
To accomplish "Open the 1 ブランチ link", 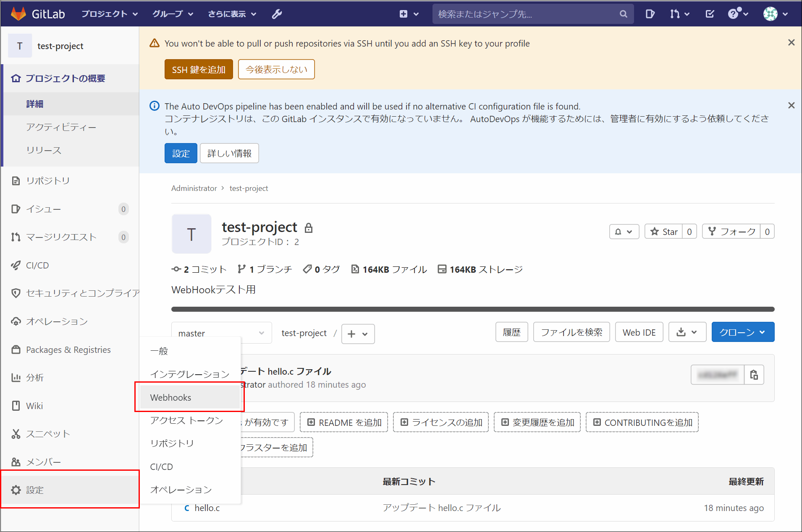I will 265,269.
